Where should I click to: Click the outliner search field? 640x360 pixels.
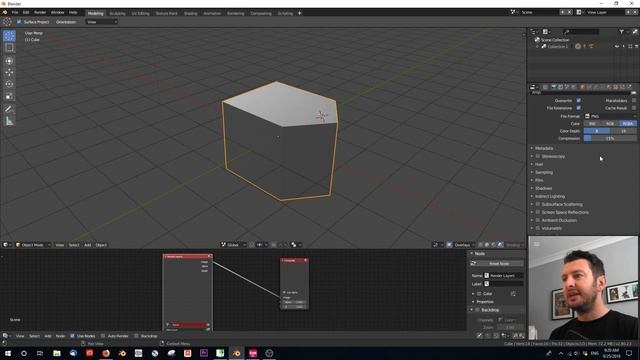point(581,31)
